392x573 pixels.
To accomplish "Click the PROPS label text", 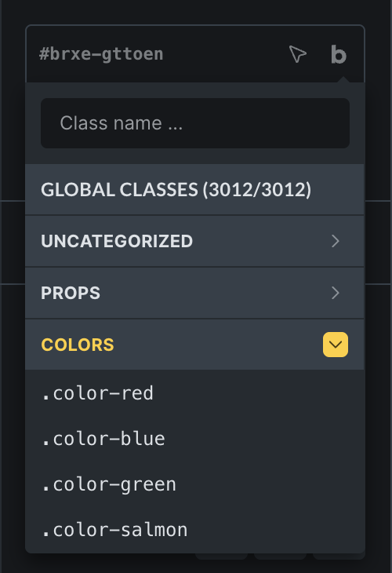I will click(71, 293).
